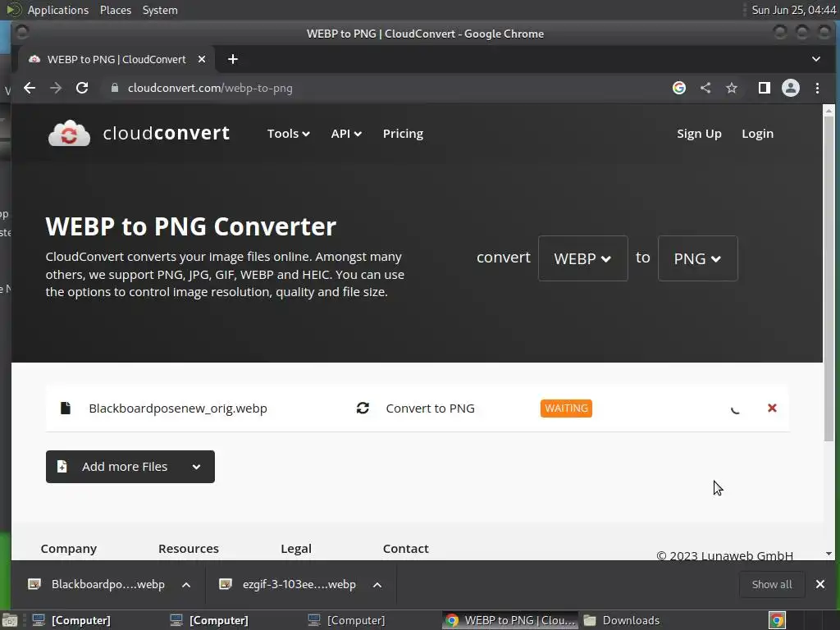Switch to the second [Computer] taskbar window

pyautogui.click(x=209, y=620)
